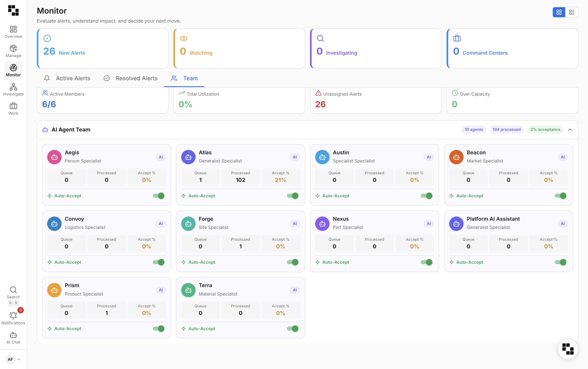Toggle Auto-Accept for Austin
The image size is (588, 369).
pos(427,196)
